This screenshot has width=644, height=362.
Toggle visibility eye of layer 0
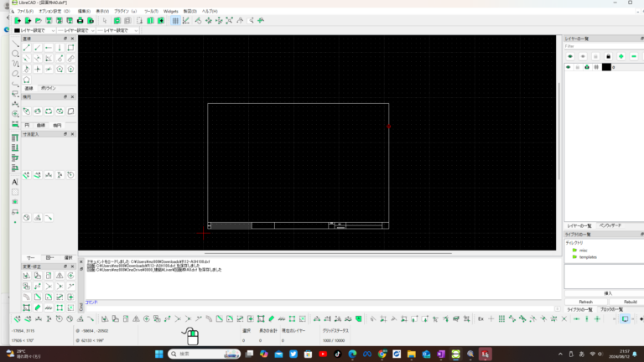(x=569, y=67)
